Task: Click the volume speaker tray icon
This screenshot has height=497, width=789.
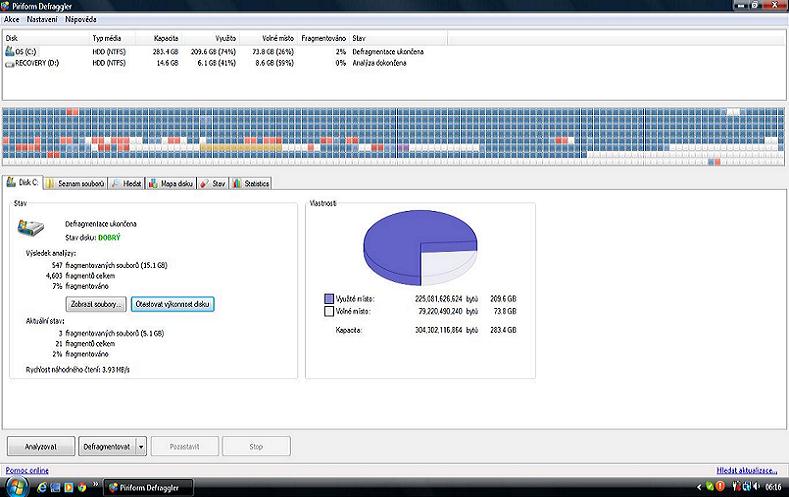Action: point(756,486)
